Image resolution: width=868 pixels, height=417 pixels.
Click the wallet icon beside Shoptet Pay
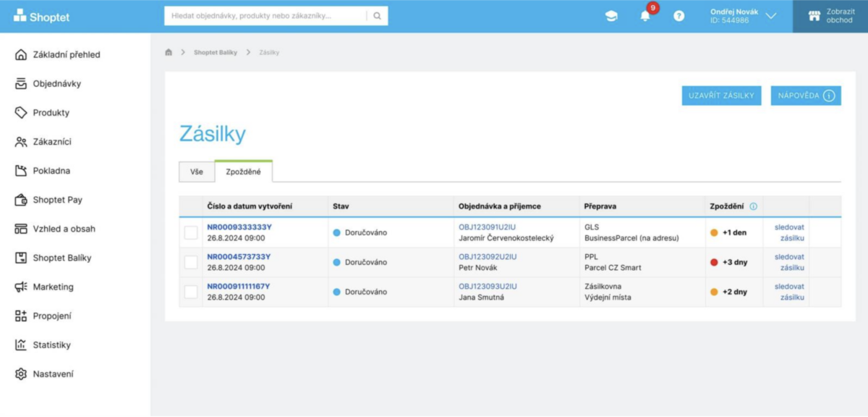click(21, 200)
